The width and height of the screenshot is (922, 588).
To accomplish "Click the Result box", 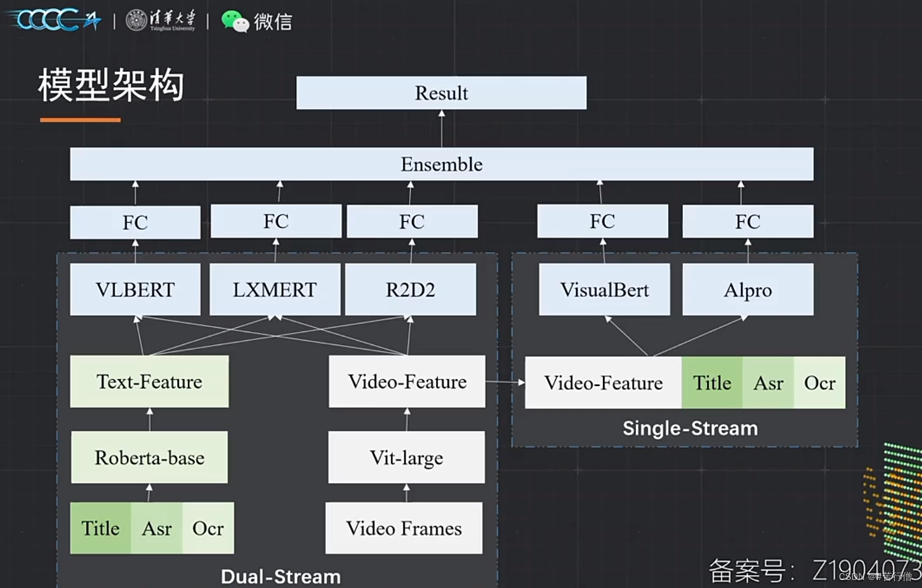I will point(441,93).
